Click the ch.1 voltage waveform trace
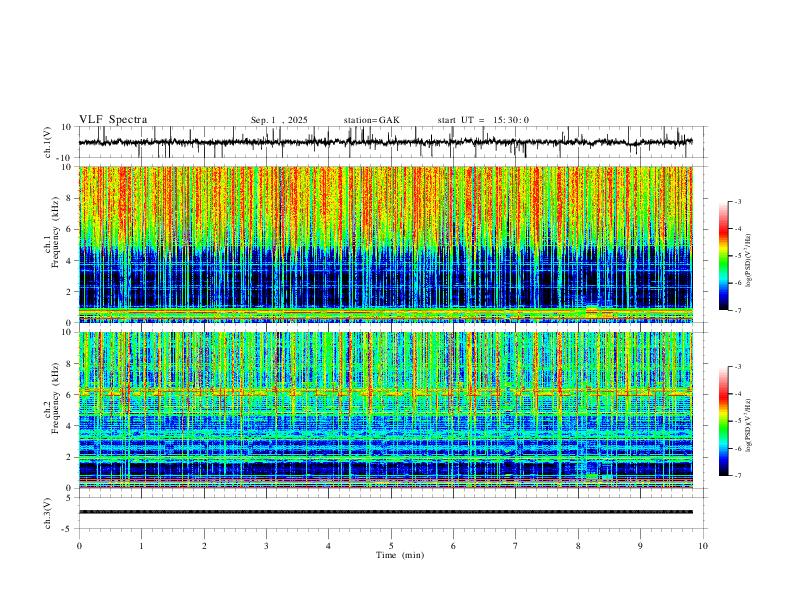Image resolution: width=792 pixels, height=612 pixels. 385,142
